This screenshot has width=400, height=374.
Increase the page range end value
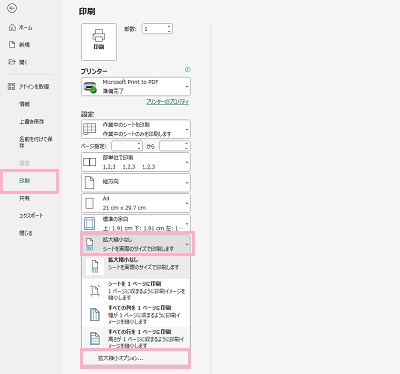[187, 144]
